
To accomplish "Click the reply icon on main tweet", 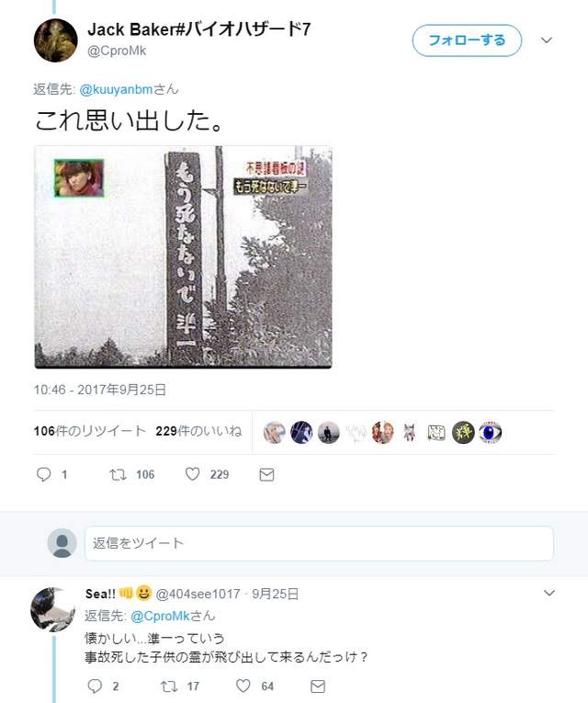I will click(x=43, y=474).
